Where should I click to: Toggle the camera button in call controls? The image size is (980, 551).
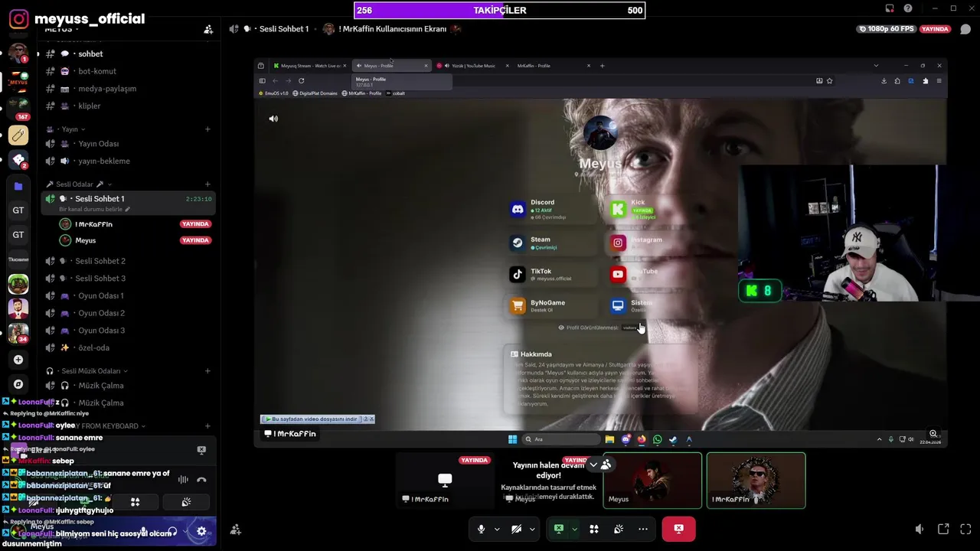point(516,529)
